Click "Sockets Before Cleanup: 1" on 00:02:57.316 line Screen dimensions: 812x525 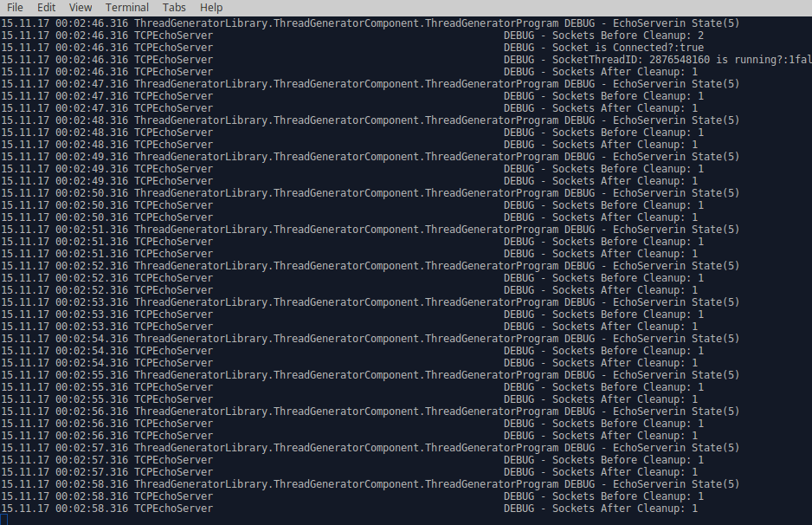point(628,460)
